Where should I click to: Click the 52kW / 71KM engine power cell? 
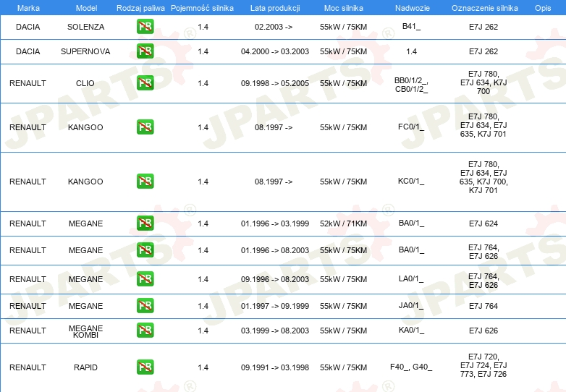(x=343, y=223)
